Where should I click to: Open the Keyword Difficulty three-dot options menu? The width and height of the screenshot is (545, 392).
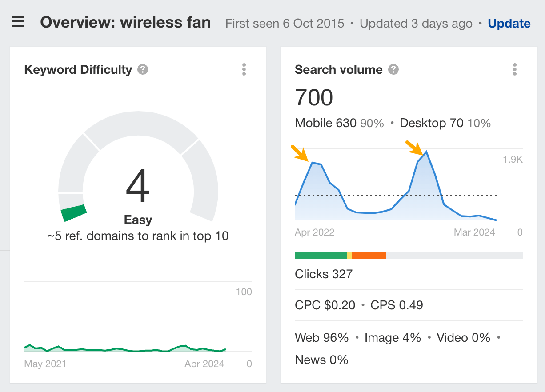(x=244, y=69)
